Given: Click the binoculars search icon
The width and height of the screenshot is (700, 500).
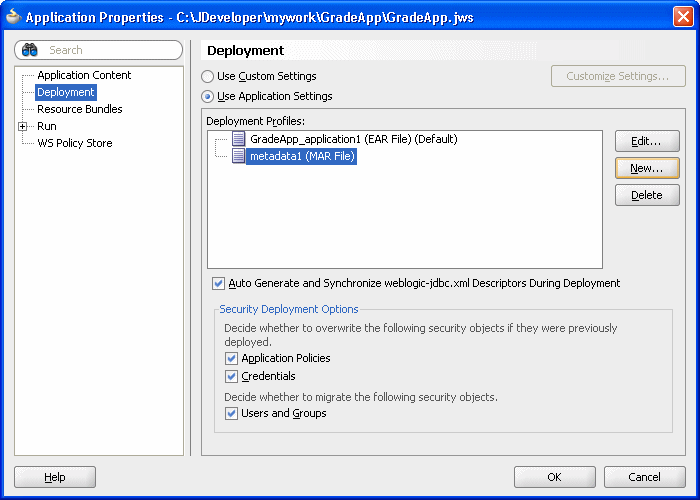Looking at the screenshot, I should click(x=30, y=50).
